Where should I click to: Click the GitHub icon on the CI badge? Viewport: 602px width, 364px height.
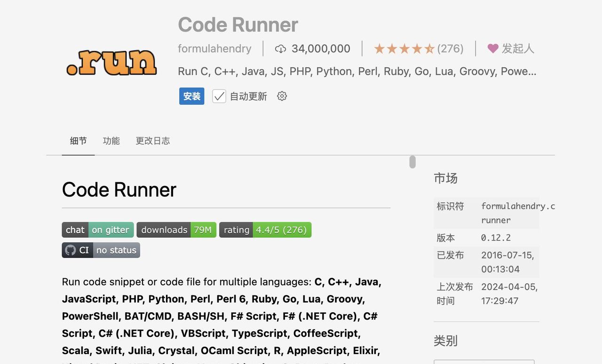pos(71,250)
